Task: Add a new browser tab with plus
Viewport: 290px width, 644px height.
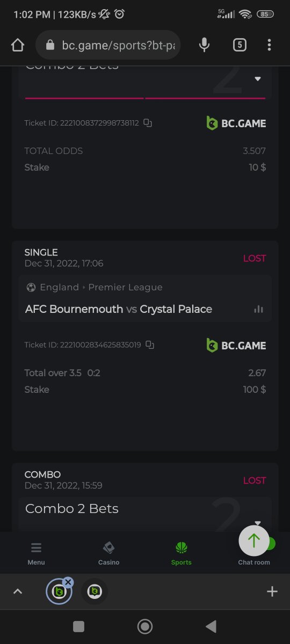Action: 272,591
